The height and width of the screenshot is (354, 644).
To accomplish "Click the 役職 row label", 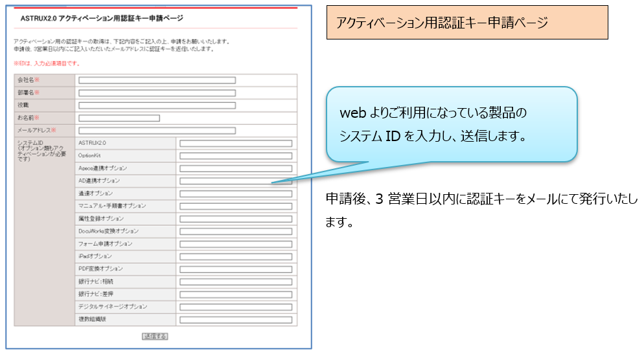I will 23,105.
